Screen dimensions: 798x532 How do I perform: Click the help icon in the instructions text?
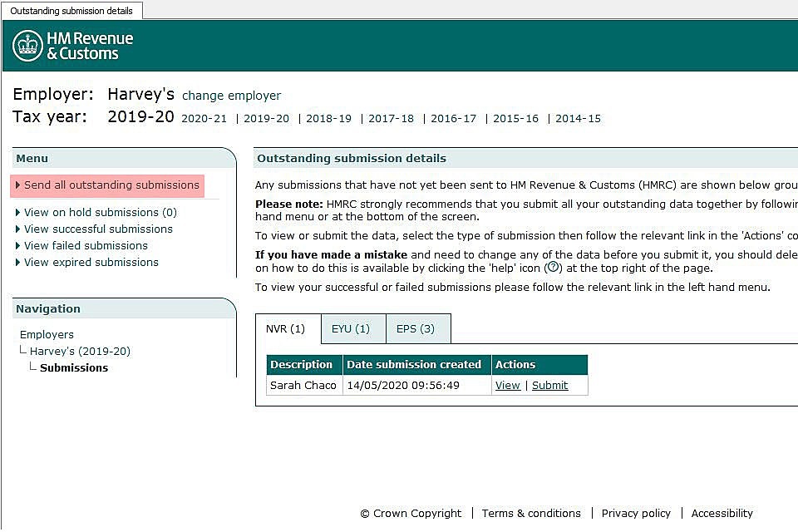[x=552, y=268]
